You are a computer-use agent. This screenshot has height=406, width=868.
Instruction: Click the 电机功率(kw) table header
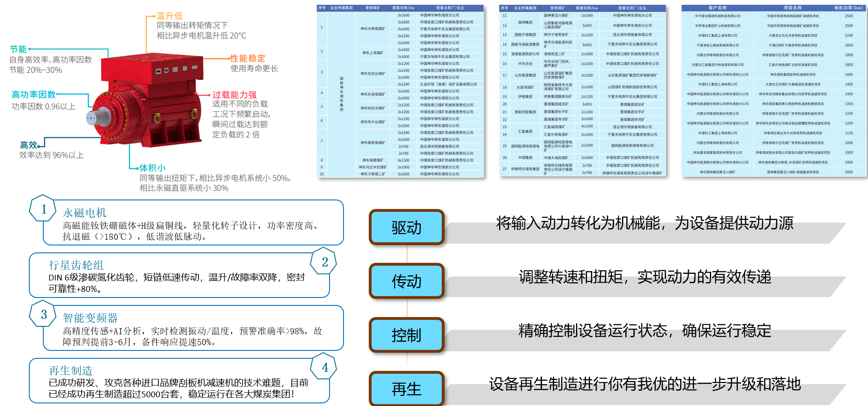click(x=849, y=8)
